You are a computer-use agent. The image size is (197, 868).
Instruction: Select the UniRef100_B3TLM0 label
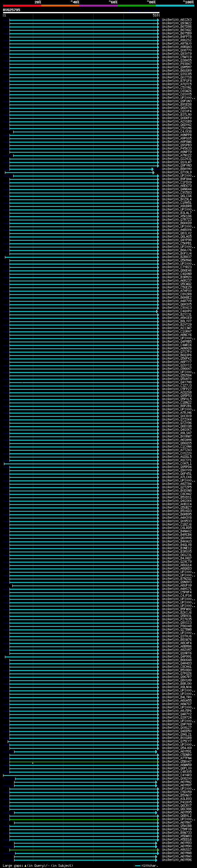point(177,115)
